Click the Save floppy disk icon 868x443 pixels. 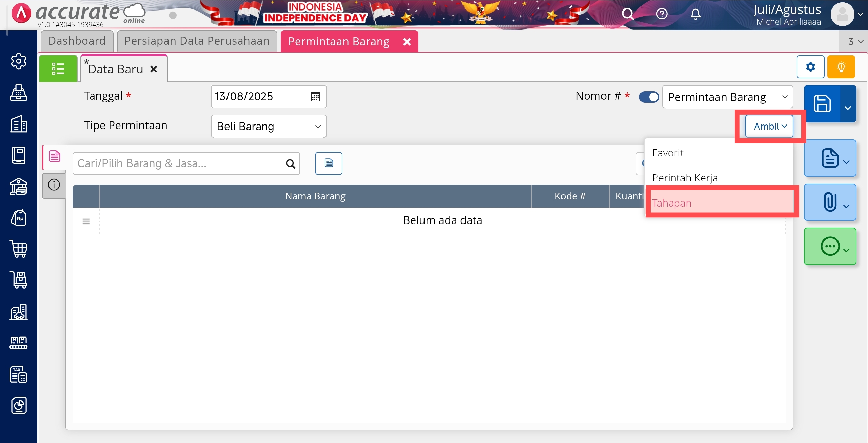822,104
